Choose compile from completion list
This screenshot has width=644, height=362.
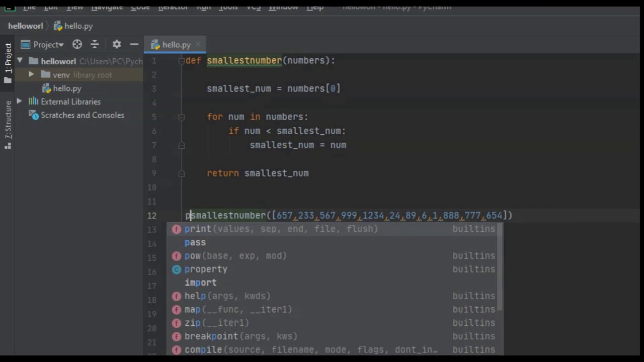(332, 349)
